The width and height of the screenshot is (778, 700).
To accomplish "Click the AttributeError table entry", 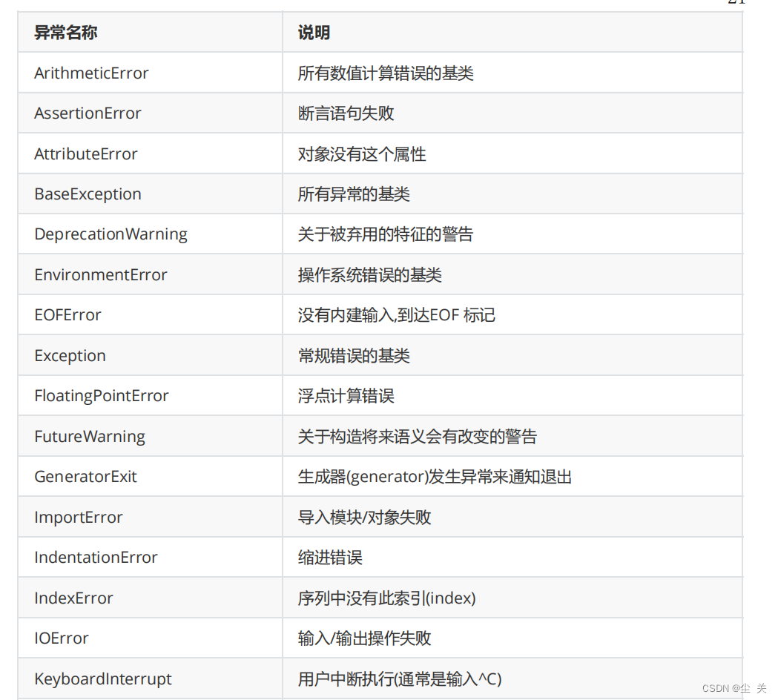I will 86,154.
